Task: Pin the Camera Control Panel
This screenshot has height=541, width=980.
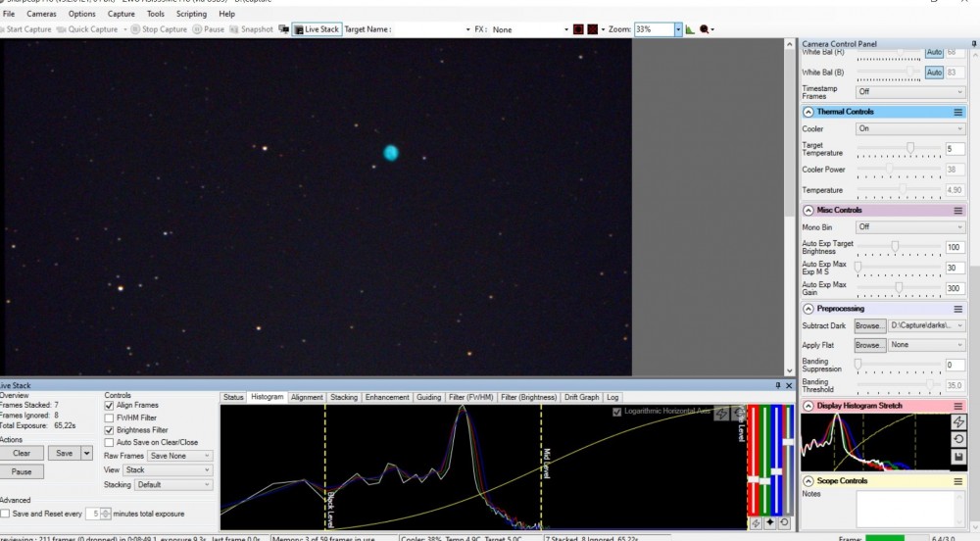Action: (974, 44)
